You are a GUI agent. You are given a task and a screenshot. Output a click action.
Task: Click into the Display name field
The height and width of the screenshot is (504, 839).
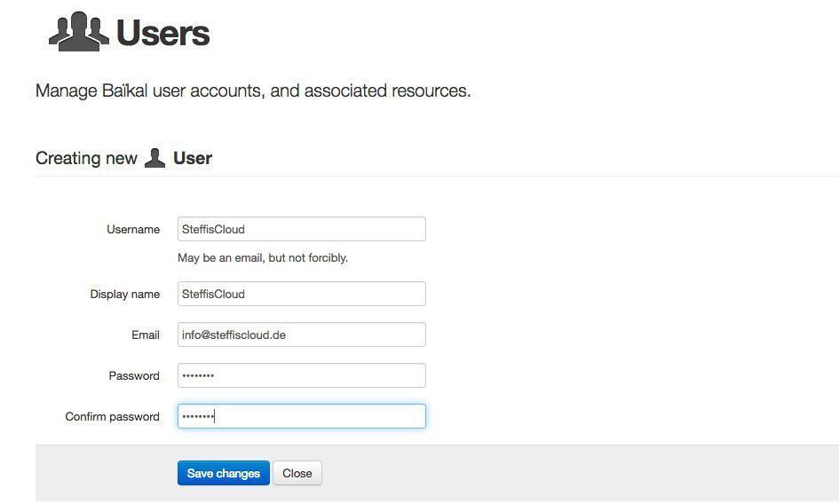(x=301, y=294)
